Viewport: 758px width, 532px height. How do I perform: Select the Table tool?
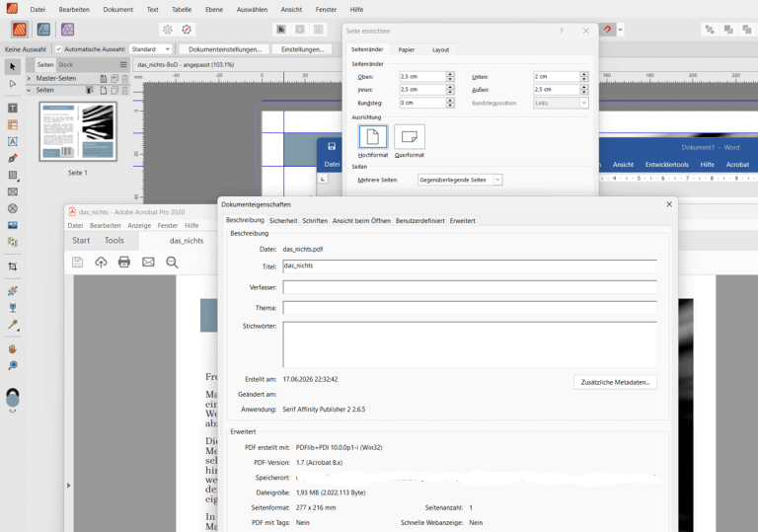pyautogui.click(x=13, y=124)
